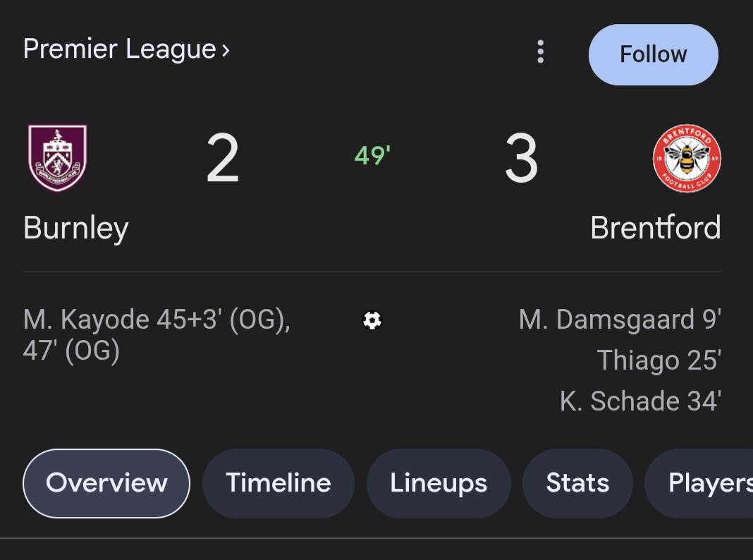Select the Overview tab
This screenshot has height=560, width=753.
[106, 483]
